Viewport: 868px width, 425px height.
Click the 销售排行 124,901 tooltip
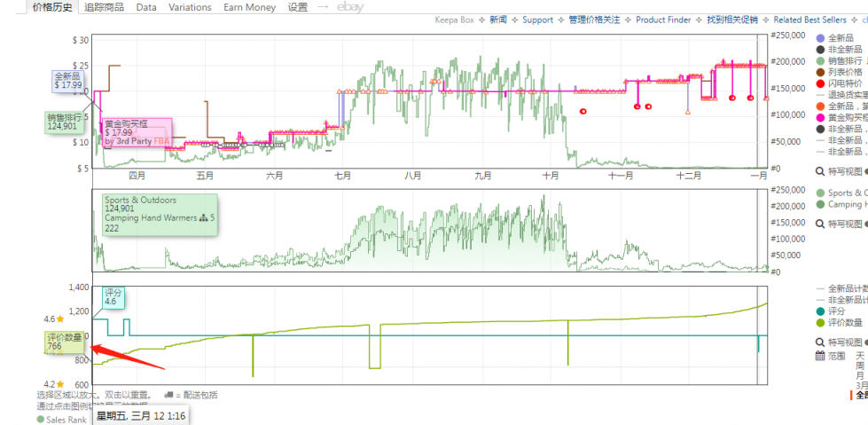(x=65, y=122)
